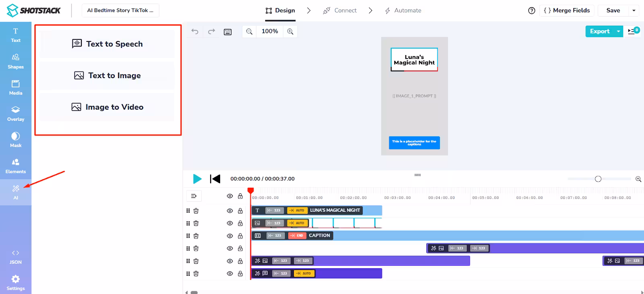Play the timeline preview
644x294 pixels.
pos(197,179)
